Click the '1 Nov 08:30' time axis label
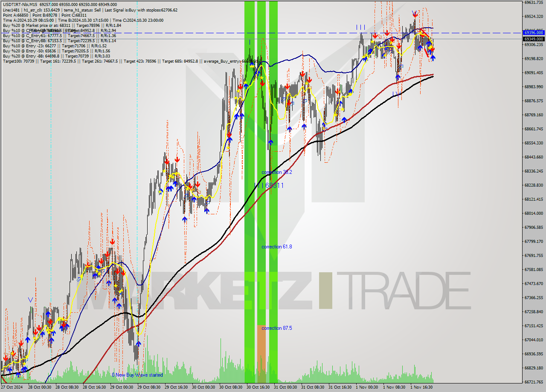Screen dimensions: 546x392 click(x=395, y=387)
